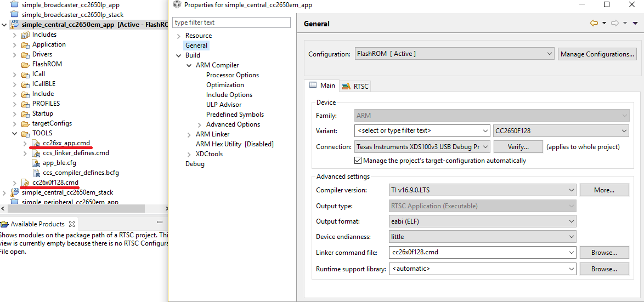Click the Drivers folder icon
The height and width of the screenshot is (302, 644).
(x=25, y=55)
